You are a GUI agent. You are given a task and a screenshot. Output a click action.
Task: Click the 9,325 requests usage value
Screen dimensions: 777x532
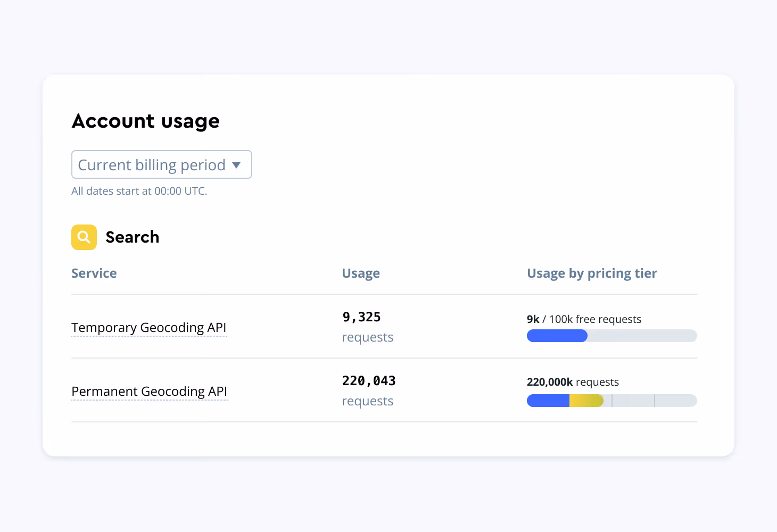pyautogui.click(x=362, y=318)
